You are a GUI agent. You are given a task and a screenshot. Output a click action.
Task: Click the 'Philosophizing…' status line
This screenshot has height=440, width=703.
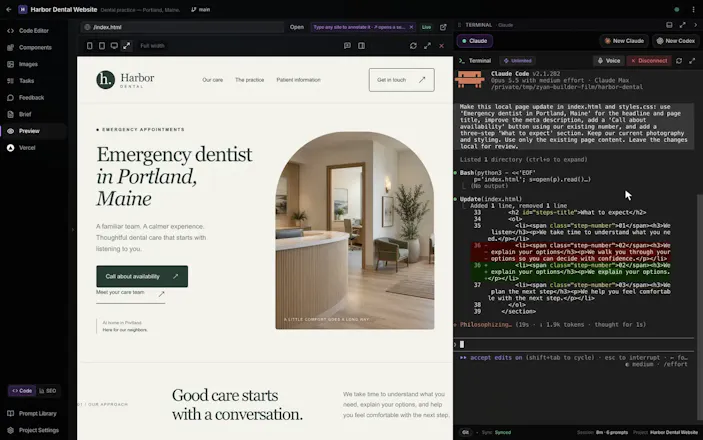[x=553, y=325]
